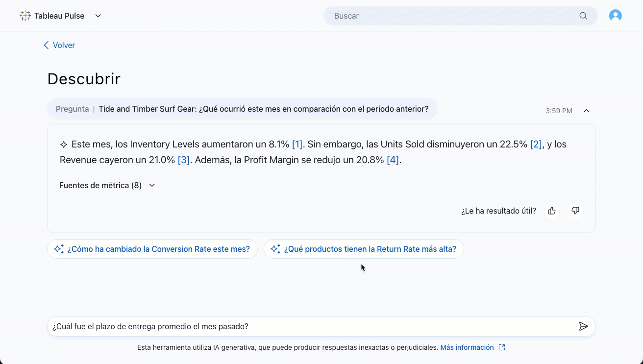Mark the answer unhelpful with thumbs down
This screenshot has width=643, height=364.
tap(575, 211)
